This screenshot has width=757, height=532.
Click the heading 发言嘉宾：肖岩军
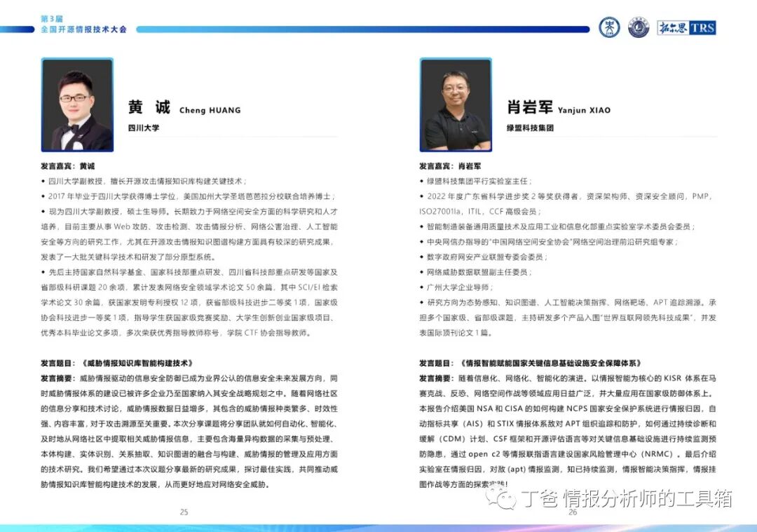pos(450,166)
